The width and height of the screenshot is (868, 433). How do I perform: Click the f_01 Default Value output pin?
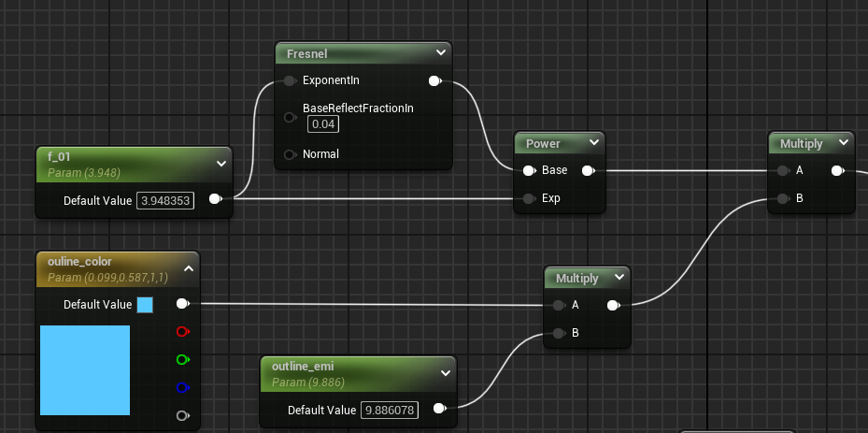[215, 199]
